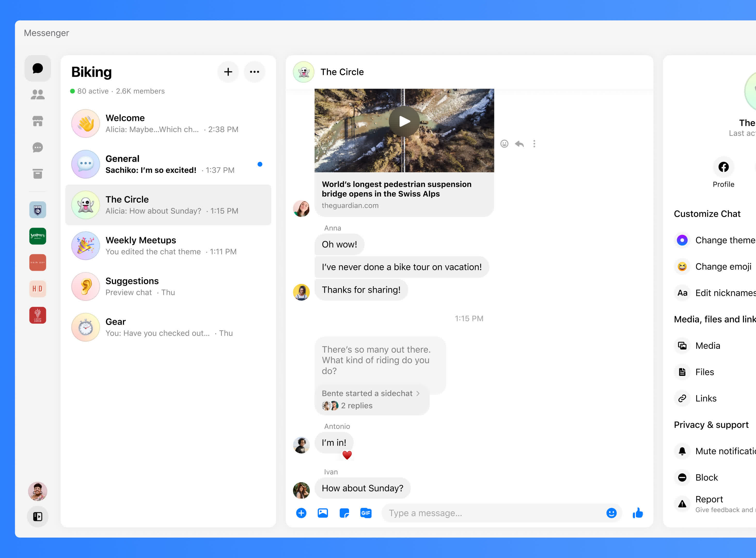Open the People icon in the sidebar

coord(38,95)
